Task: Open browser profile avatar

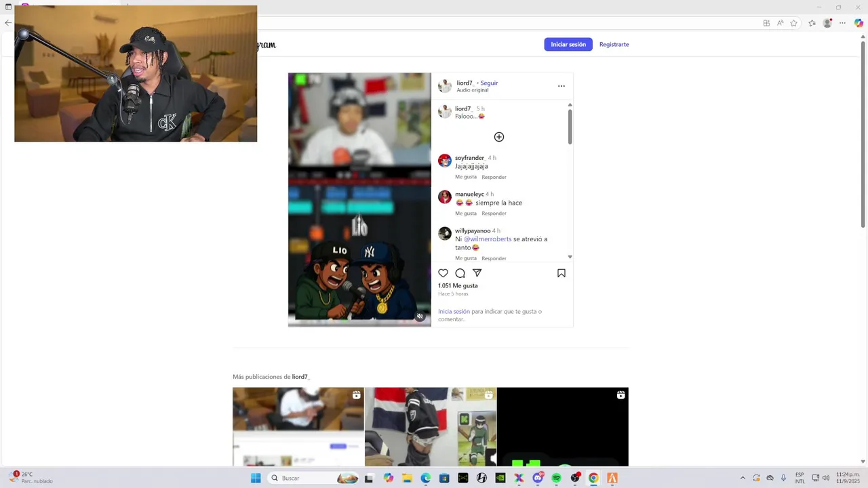Action: point(827,23)
